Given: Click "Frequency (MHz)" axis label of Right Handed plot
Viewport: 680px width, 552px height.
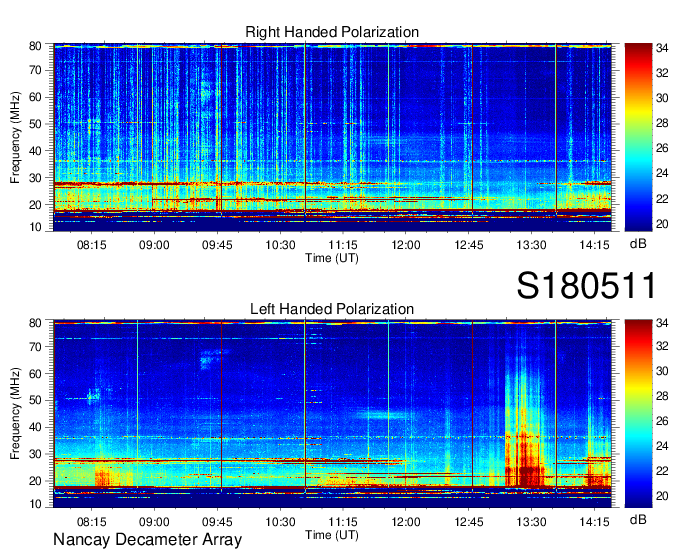Looking at the screenshot, I should click(x=15, y=137).
